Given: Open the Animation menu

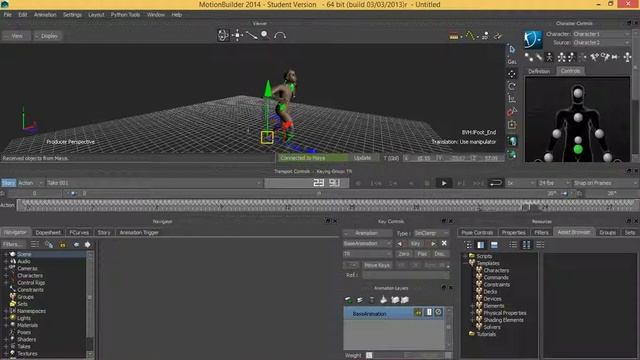Looking at the screenshot, I should click(45, 15).
